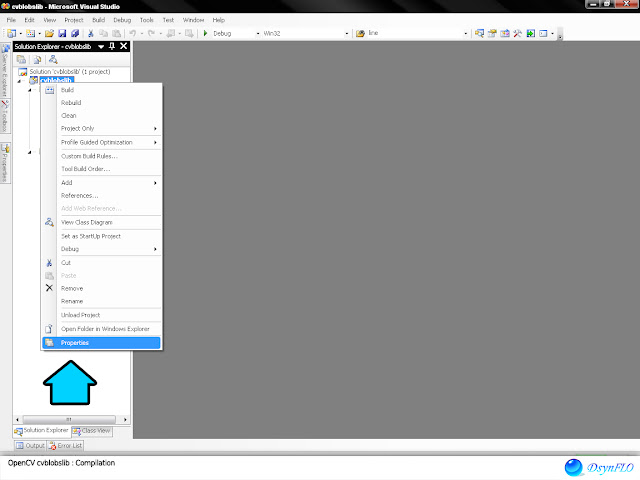Open the Output tab at bottom
Viewport: 640px width, 480px height.
(30, 446)
